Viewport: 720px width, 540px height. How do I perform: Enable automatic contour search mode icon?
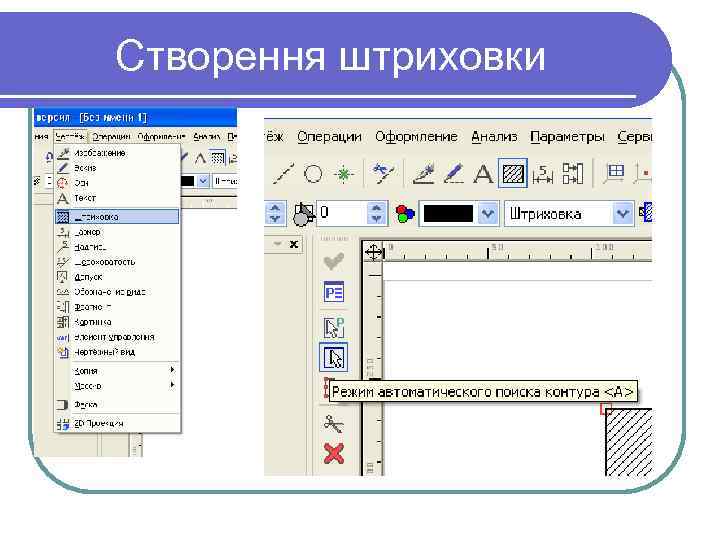click(334, 357)
